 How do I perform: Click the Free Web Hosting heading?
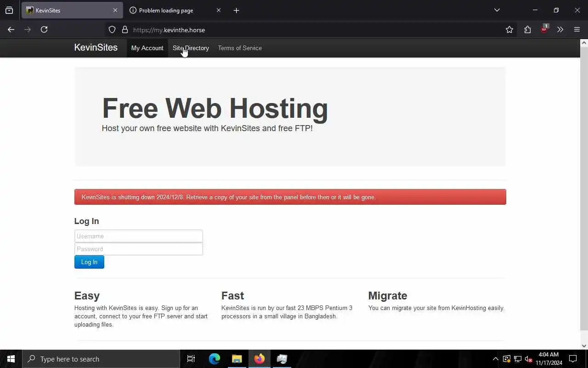point(215,108)
